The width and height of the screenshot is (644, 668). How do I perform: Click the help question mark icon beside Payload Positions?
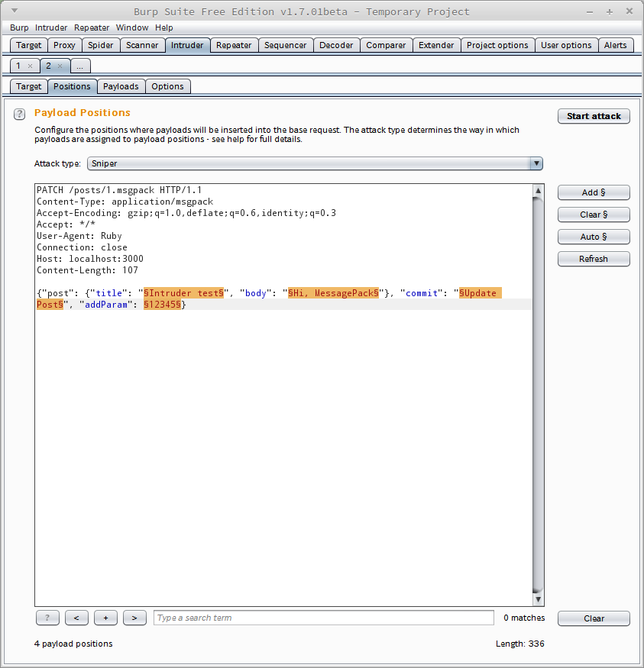click(20, 114)
